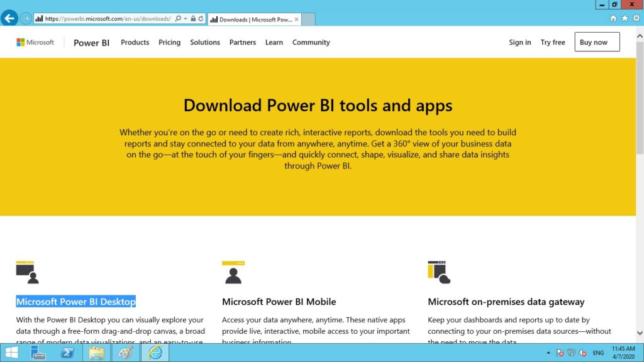Click the Sign in link
The image size is (644, 362).
click(x=519, y=42)
